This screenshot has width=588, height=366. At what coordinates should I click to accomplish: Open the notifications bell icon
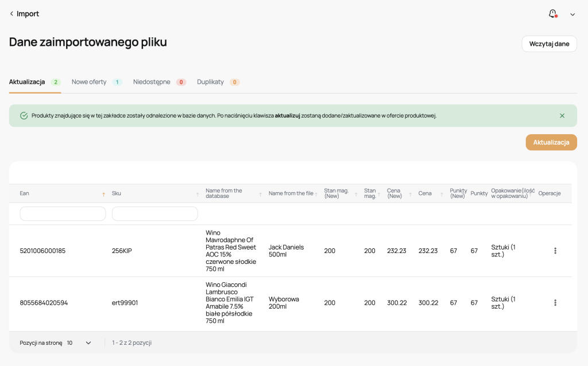click(552, 14)
